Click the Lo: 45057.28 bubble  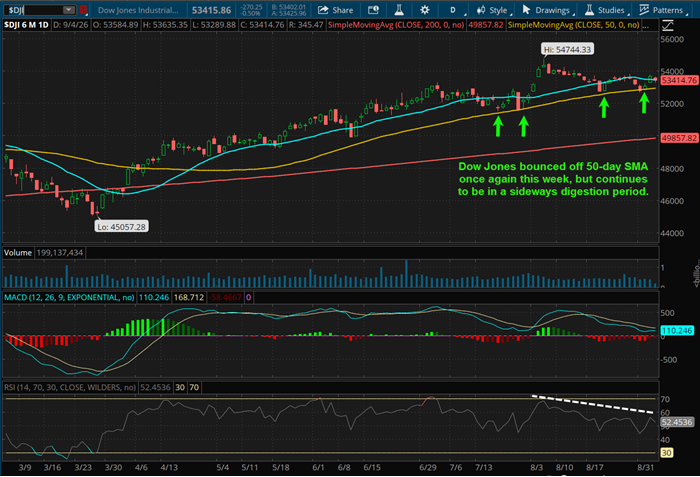pyautogui.click(x=121, y=227)
